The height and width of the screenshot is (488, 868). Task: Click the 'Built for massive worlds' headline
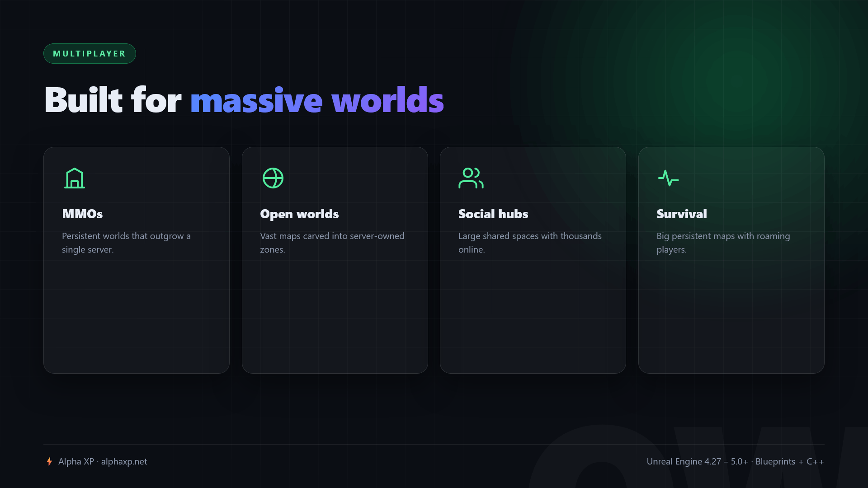(x=244, y=100)
